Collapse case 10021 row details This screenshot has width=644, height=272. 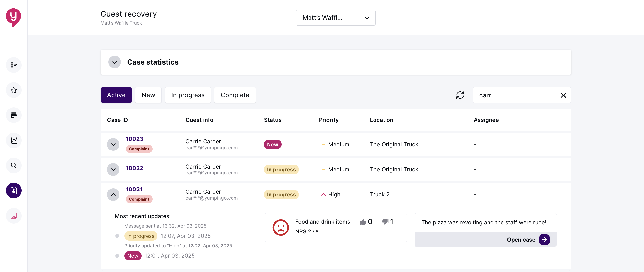coord(113,194)
